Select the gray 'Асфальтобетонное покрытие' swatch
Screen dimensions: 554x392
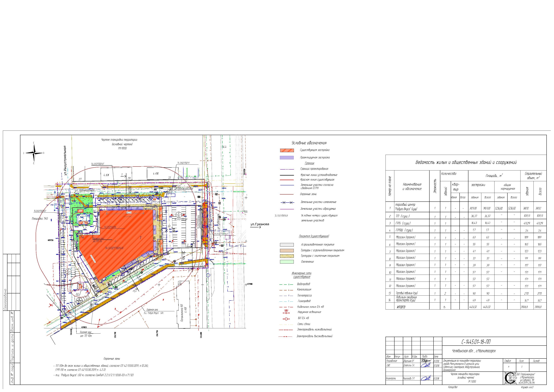point(287,245)
